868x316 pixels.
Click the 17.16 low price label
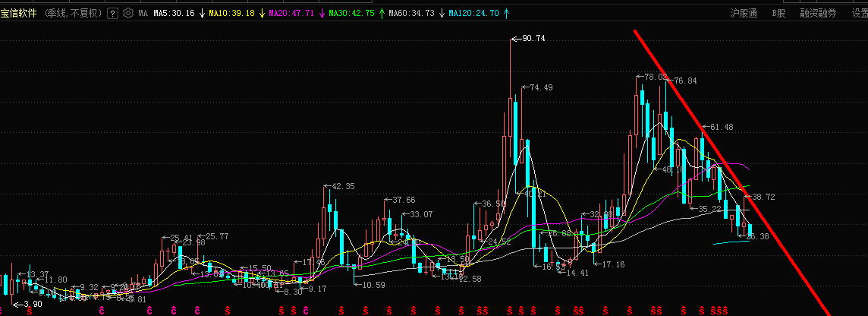click(613, 264)
